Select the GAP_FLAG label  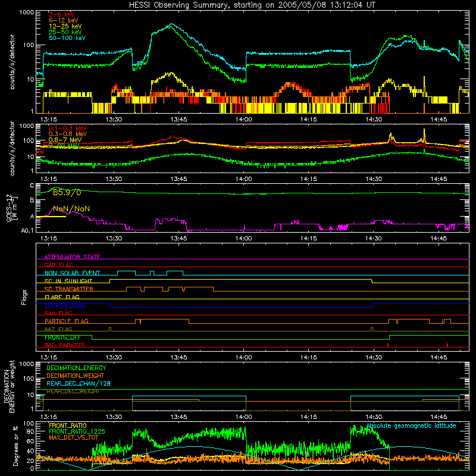(58, 265)
